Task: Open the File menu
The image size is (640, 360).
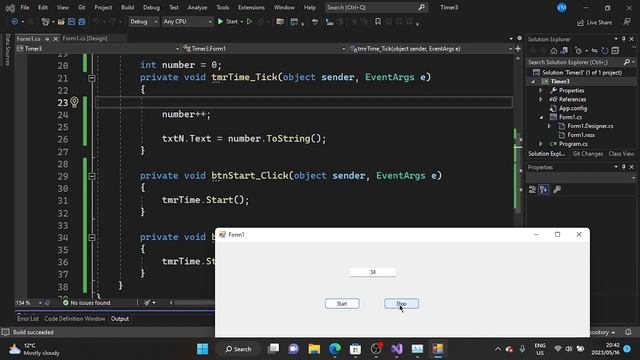Action: [24, 7]
